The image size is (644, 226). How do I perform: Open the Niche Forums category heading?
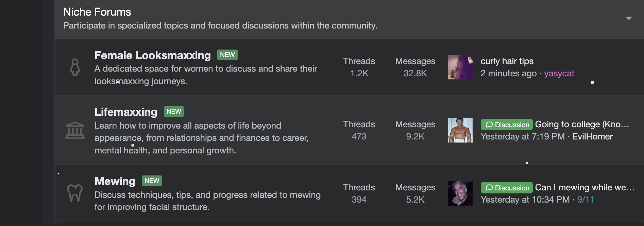[97, 12]
